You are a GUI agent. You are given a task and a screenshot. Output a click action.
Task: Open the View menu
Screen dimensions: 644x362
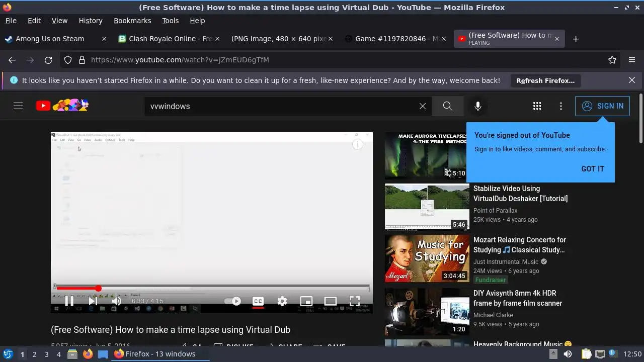point(59,21)
